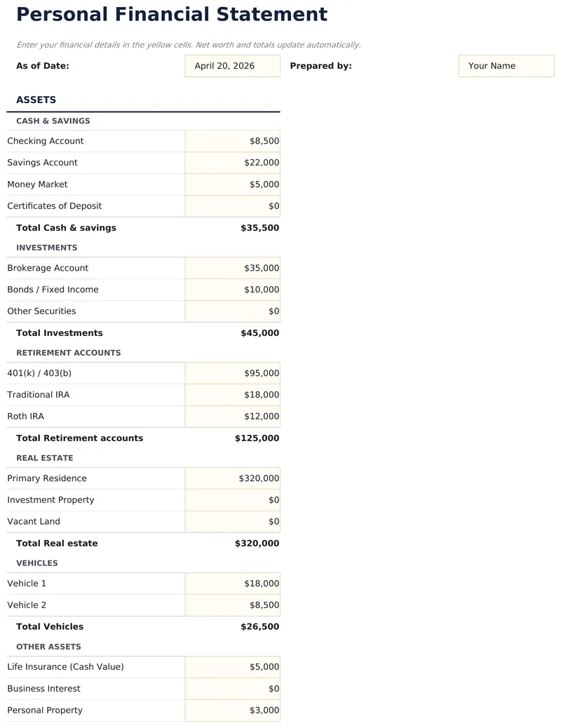
Task: Select the Checking Account amount cell
Action: (x=232, y=140)
